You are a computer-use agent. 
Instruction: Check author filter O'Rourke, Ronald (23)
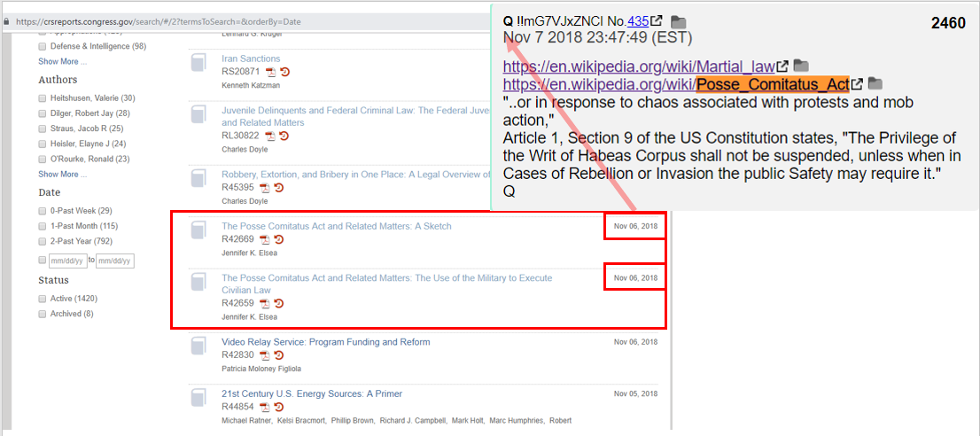click(x=42, y=159)
